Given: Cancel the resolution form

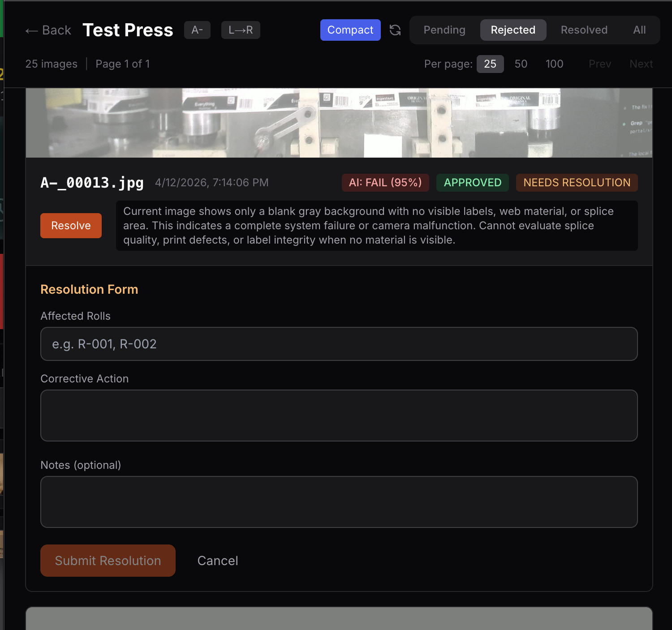Looking at the screenshot, I should [x=218, y=561].
